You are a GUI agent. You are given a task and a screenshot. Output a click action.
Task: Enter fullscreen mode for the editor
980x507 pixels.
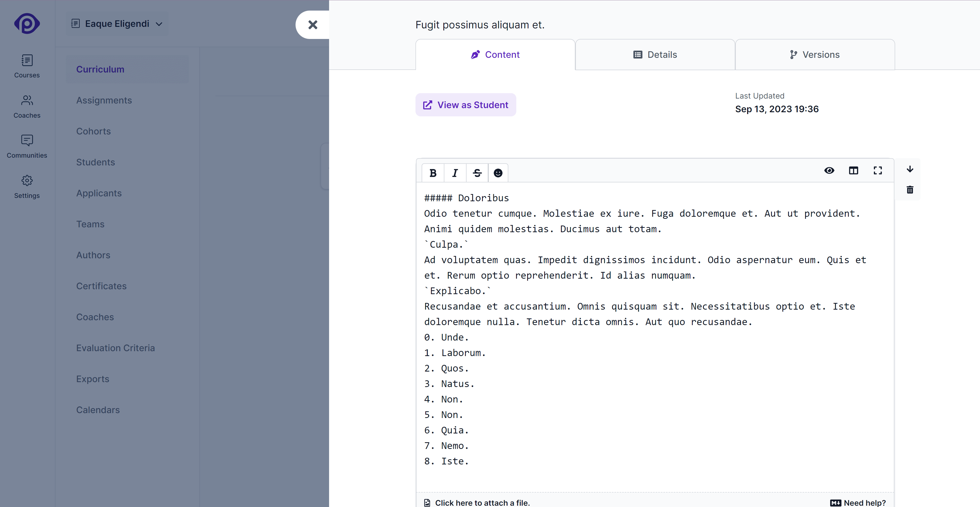[x=878, y=171]
